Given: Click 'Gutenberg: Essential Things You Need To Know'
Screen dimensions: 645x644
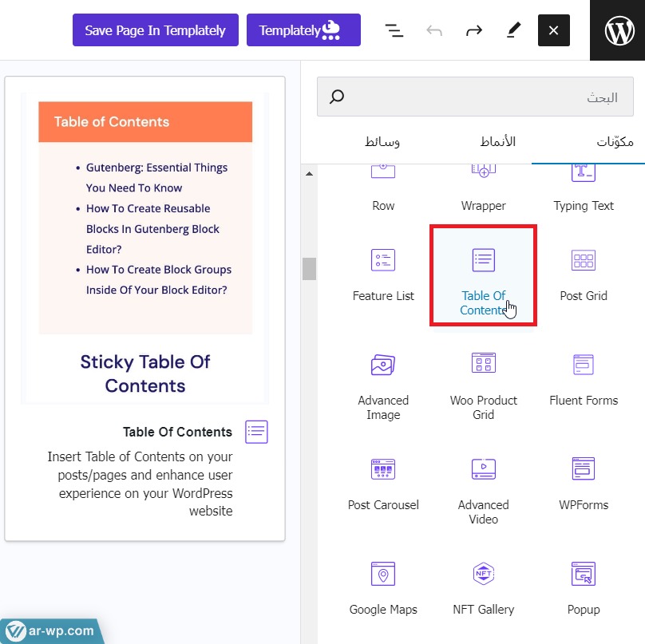Looking at the screenshot, I should pyautogui.click(x=156, y=178).
